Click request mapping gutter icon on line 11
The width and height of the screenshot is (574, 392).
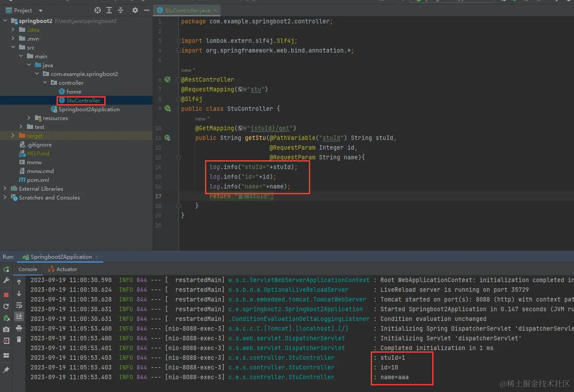pos(167,138)
